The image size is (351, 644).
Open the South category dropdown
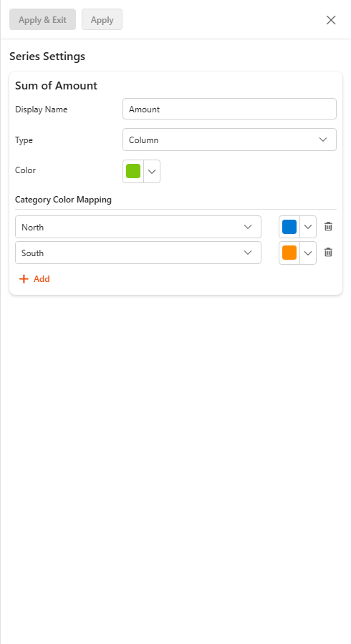tap(138, 253)
